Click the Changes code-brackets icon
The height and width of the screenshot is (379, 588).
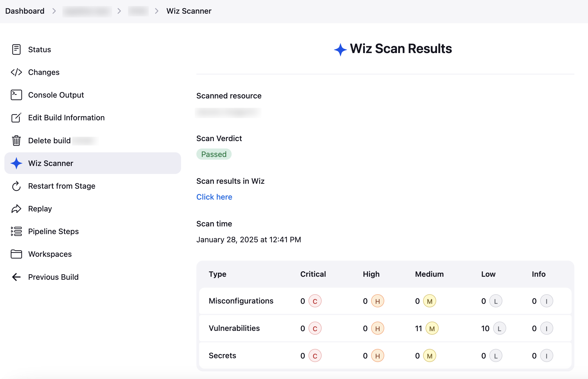coord(16,72)
